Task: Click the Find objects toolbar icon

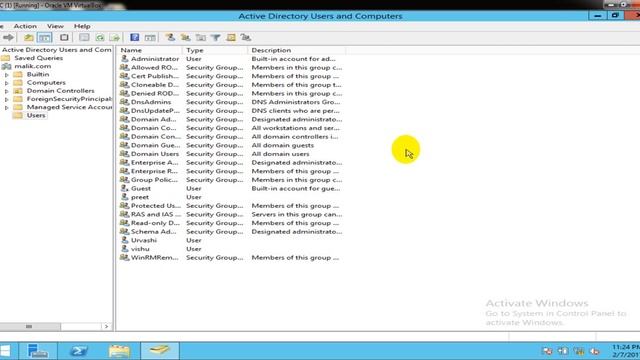Action: click(x=231, y=38)
